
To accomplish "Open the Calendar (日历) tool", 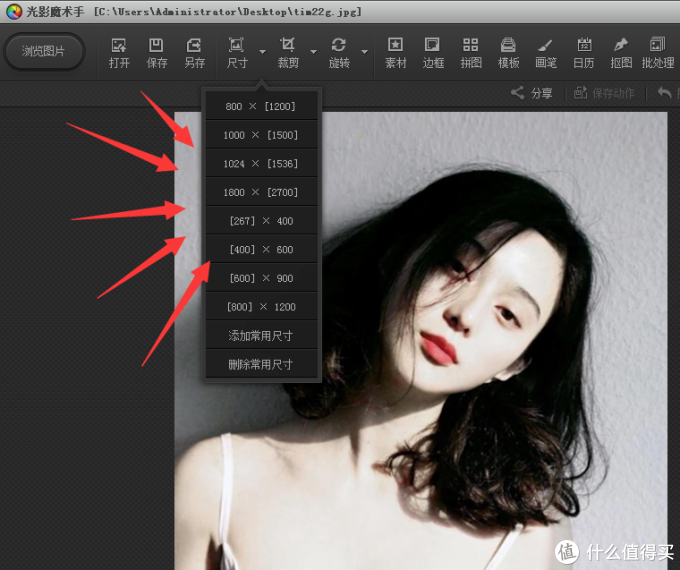I will (584, 52).
